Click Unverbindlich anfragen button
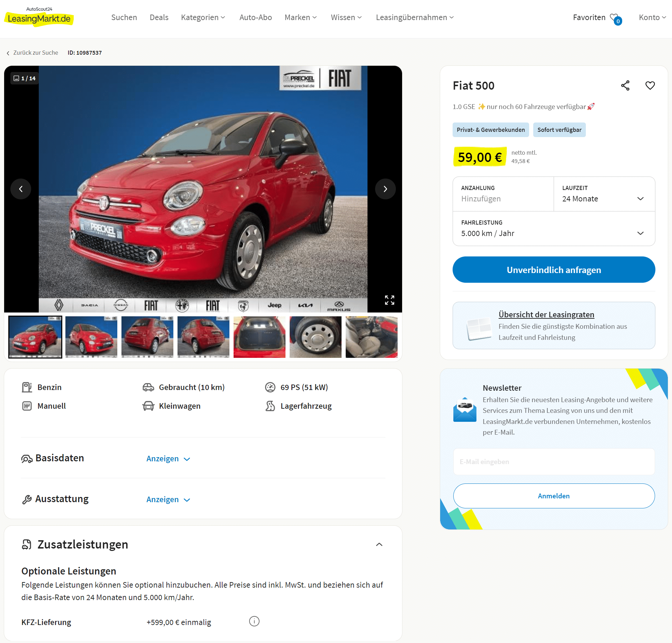672x643 pixels. (554, 270)
